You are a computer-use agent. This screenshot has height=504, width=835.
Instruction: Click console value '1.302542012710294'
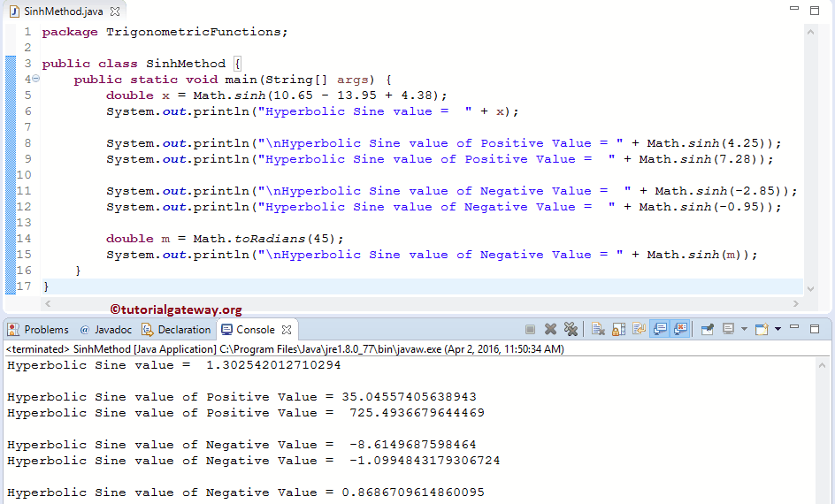coord(273,365)
